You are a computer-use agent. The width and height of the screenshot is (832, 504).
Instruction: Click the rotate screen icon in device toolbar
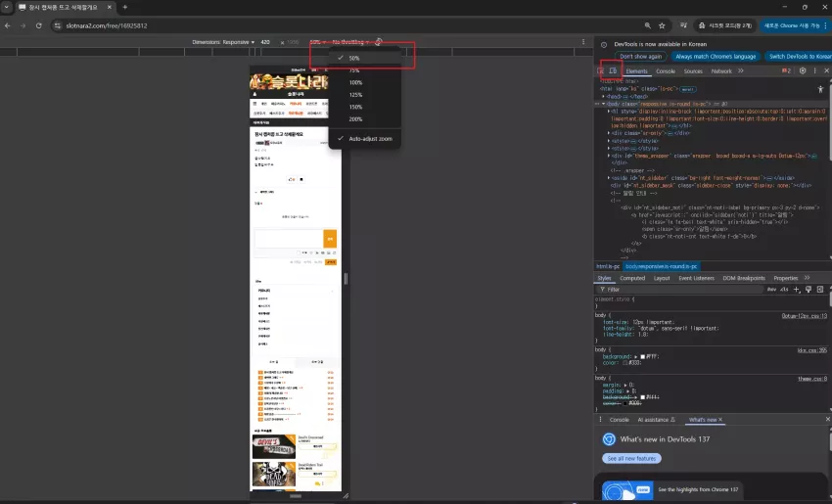pos(379,42)
